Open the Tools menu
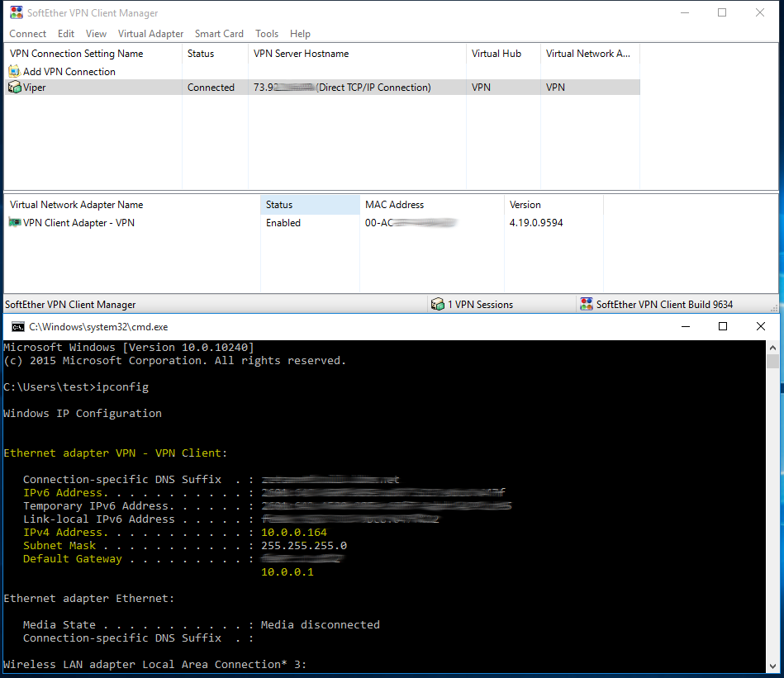The width and height of the screenshot is (784, 678). point(267,34)
